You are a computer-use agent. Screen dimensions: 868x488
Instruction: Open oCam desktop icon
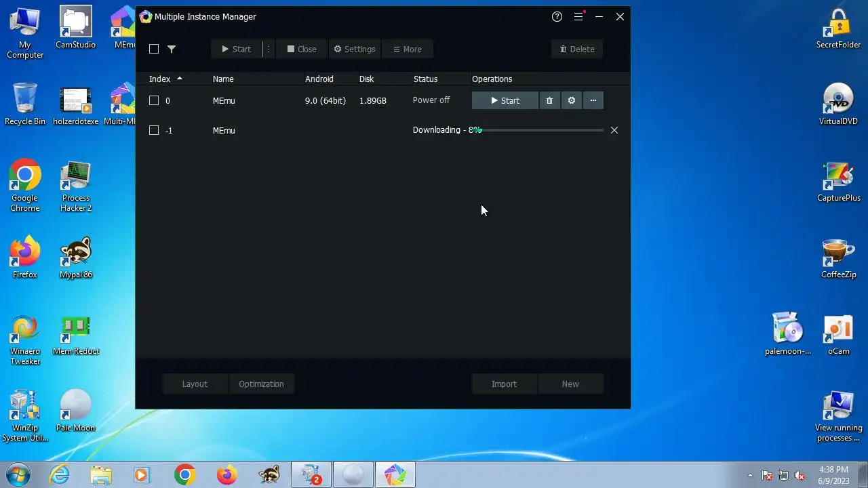pos(839,334)
